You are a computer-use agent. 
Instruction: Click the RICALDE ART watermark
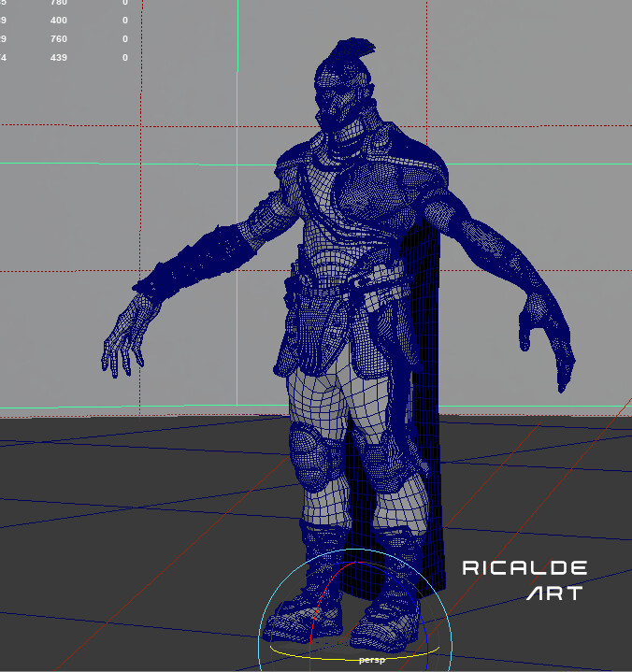pyautogui.click(x=524, y=579)
